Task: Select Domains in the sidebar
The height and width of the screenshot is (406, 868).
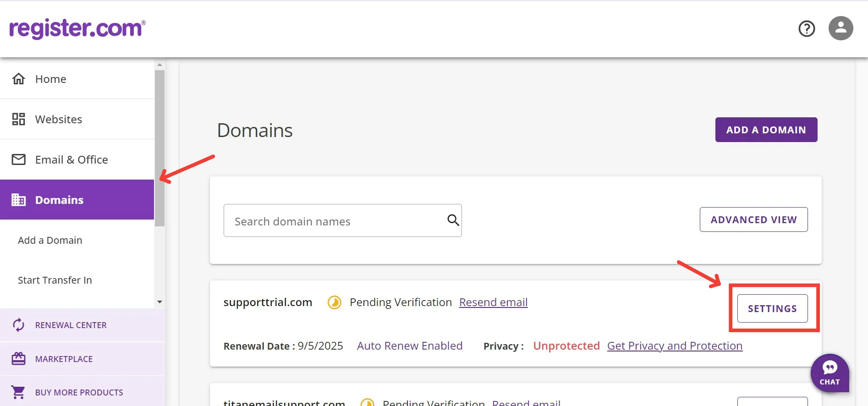Action: pyautogui.click(x=77, y=200)
